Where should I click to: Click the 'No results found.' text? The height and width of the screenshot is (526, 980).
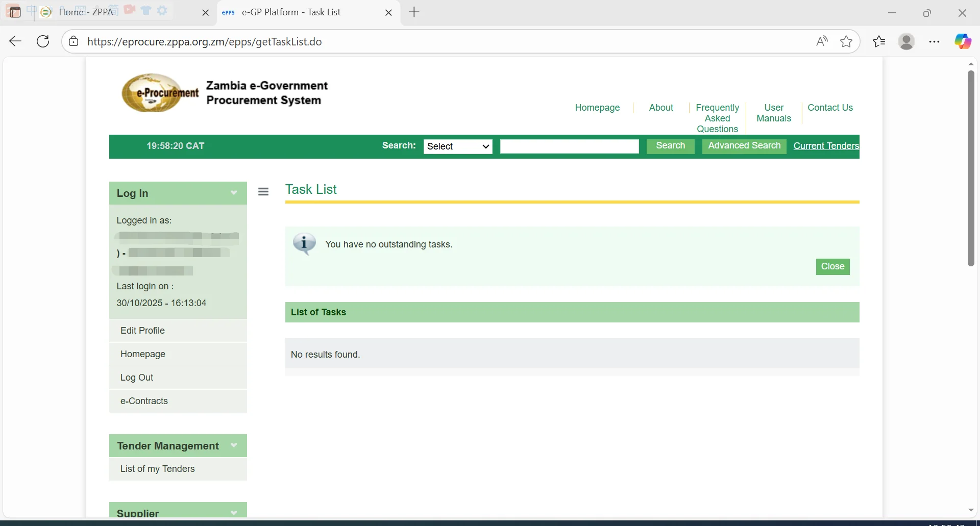pos(325,355)
